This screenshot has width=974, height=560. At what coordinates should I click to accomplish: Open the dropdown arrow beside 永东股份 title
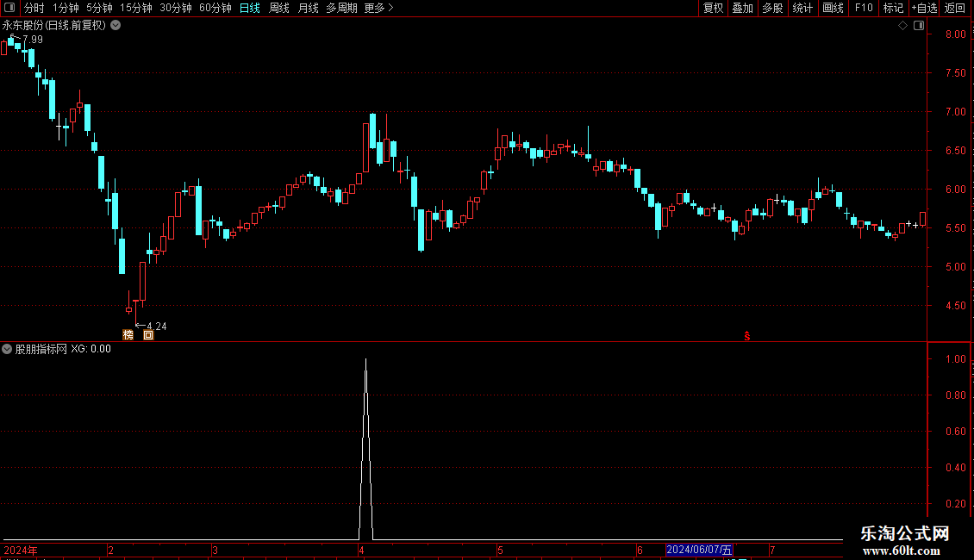[x=116, y=26]
